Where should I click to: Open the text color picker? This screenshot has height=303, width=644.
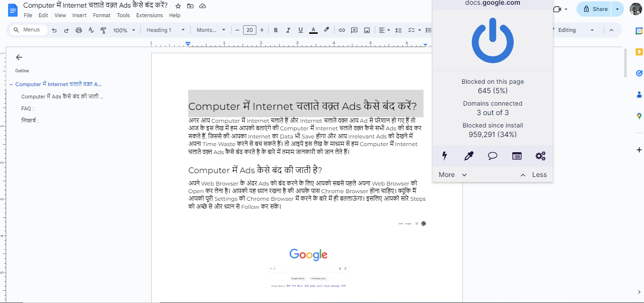[313, 30]
